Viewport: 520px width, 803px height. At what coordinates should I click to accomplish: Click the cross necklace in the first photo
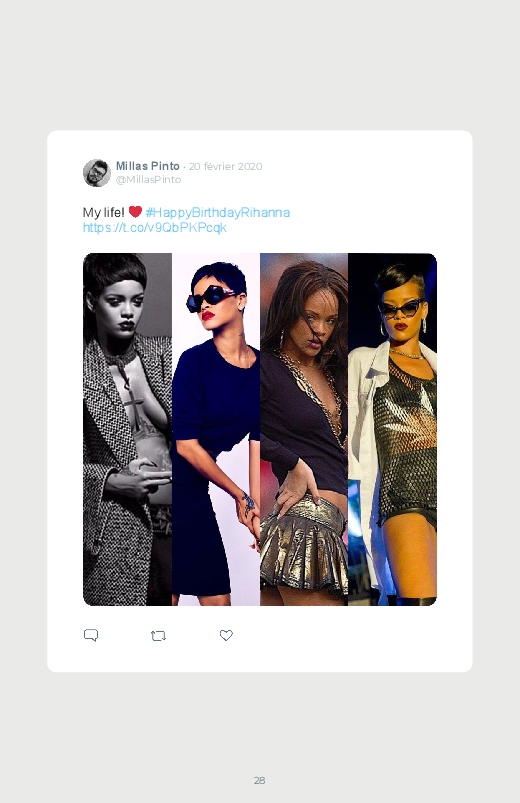(133, 408)
